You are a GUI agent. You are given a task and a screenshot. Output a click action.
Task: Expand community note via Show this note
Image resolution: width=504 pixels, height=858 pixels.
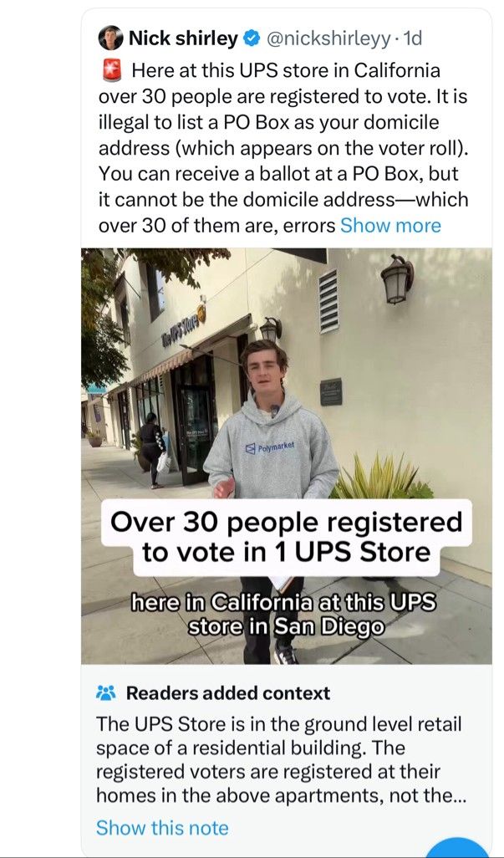162,828
